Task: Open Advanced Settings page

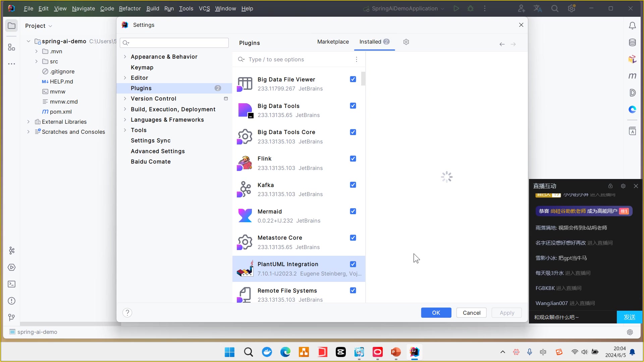Action: [x=158, y=151]
